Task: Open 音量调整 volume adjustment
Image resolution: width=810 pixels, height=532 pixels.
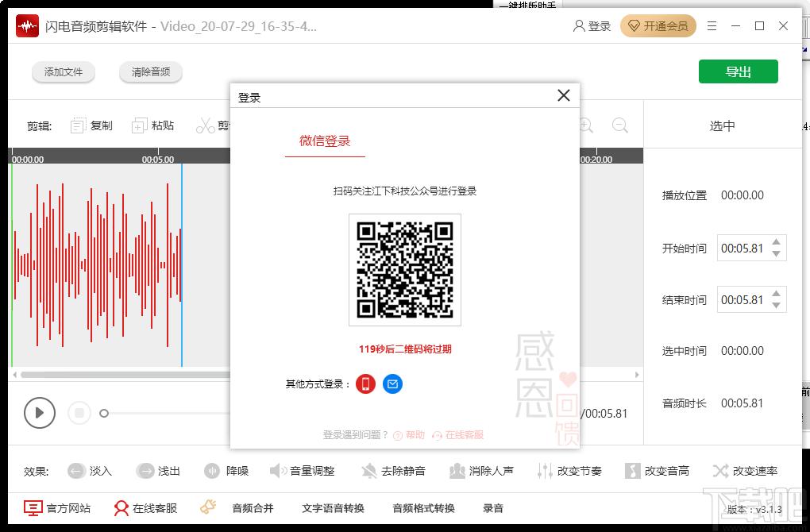Action: click(303, 471)
